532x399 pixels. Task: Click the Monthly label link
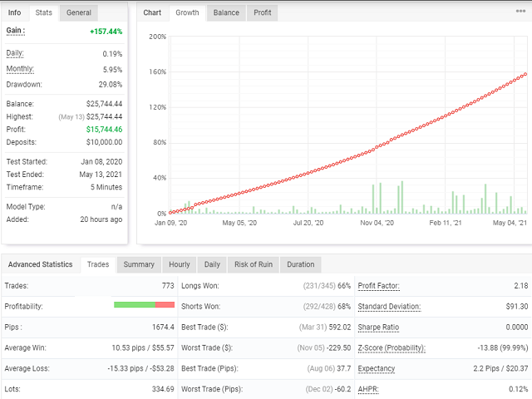pos(21,68)
